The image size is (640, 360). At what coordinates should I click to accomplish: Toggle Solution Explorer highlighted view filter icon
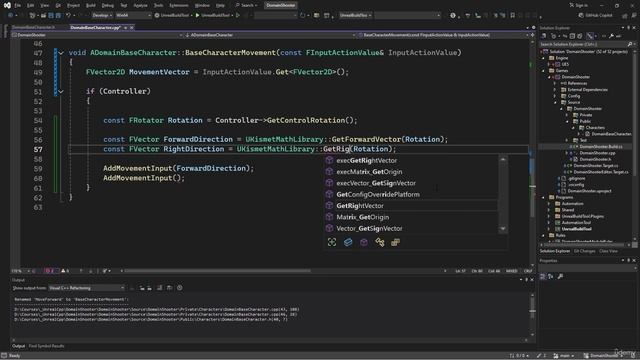pyautogui.click(x=590, y=36)
